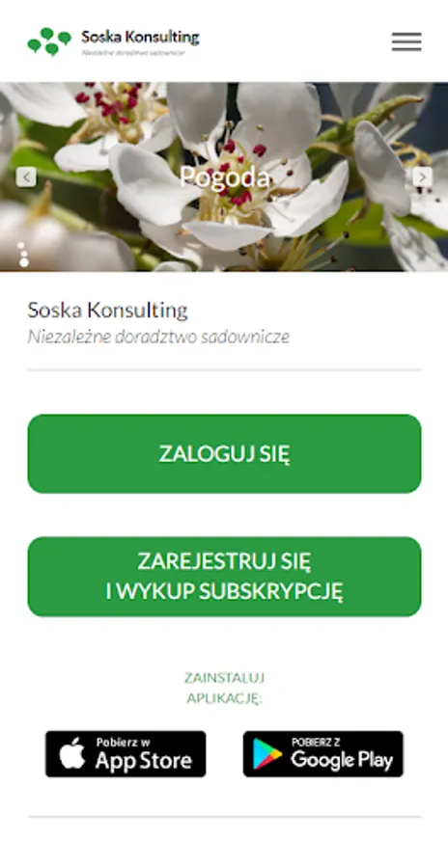Viewport: 448px width, 868px height.
Task: Select the middle carousel indicator dot
Action: pyautogui.click(x=23, y=254)
